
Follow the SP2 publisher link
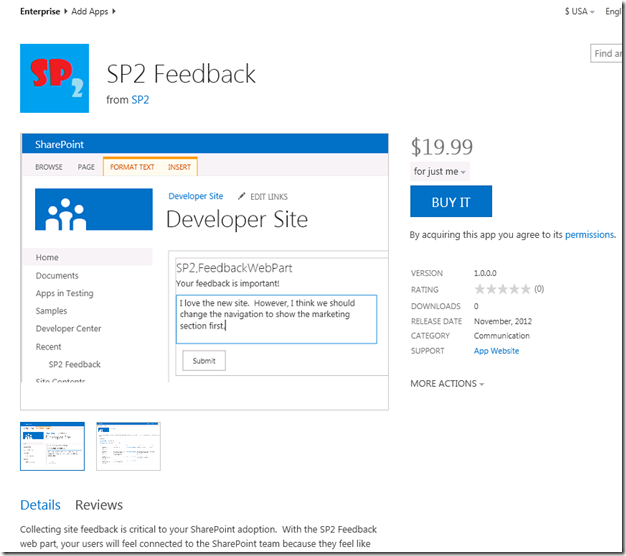[140, 100]
